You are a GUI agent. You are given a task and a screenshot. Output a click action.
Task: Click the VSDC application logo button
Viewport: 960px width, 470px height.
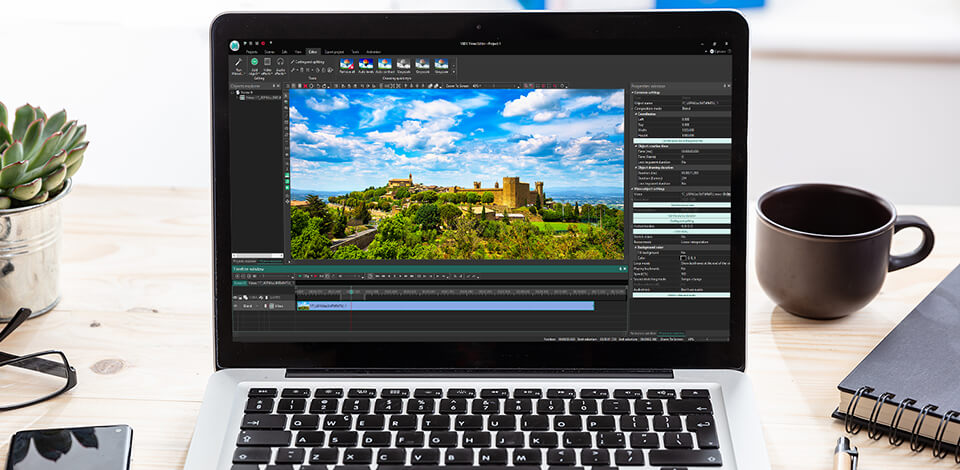point(234,46)
